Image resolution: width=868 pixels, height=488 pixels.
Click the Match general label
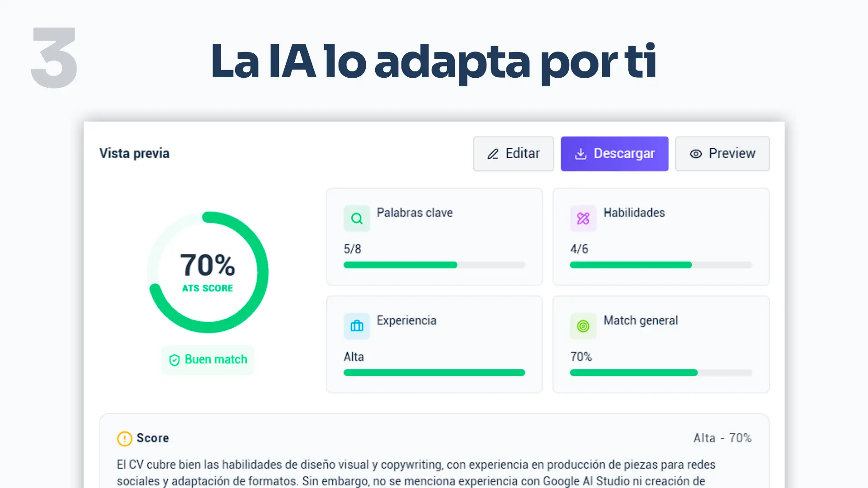pyautogui.click(x=641, y=321)
